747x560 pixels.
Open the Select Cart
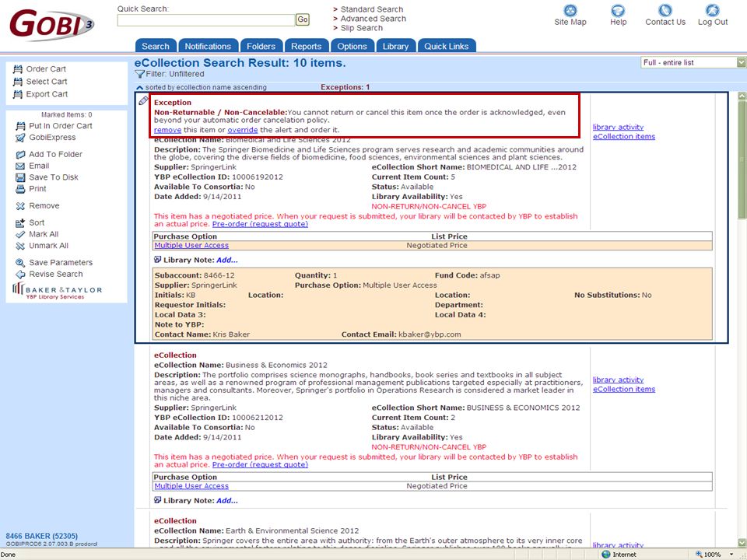pyautogui.click(x=40, y=82)
